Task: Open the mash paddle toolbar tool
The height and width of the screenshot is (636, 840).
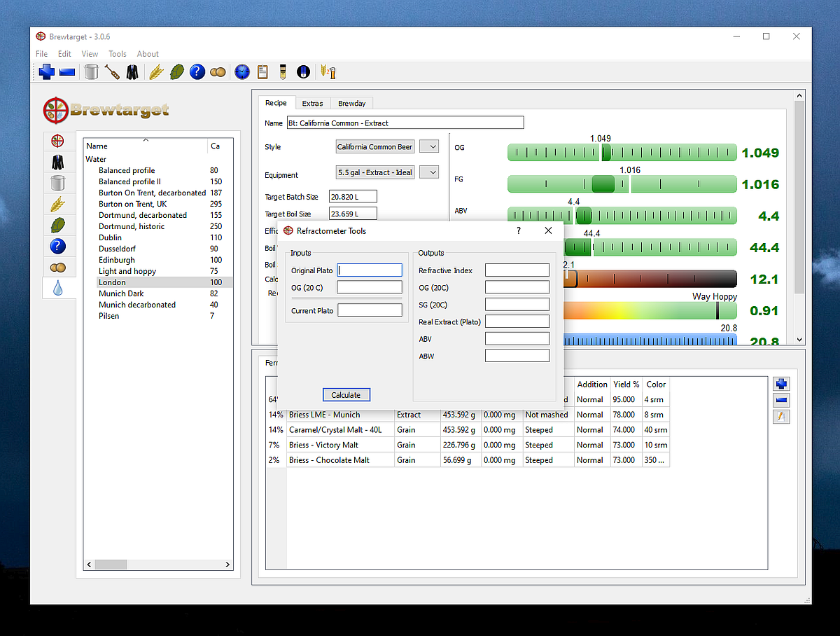Action: pos(112,71)
